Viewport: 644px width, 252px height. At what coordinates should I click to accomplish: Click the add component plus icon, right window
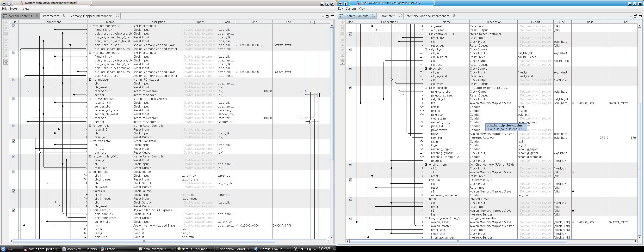point(342,23)
